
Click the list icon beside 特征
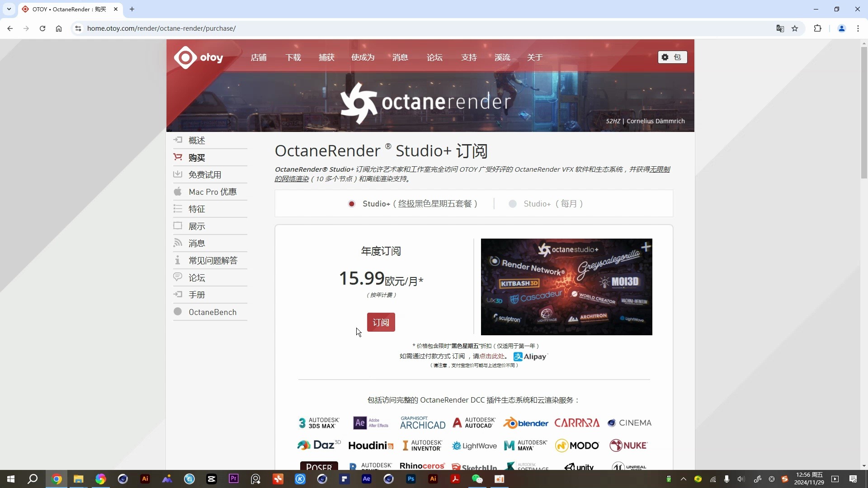[x=178, y=209]
